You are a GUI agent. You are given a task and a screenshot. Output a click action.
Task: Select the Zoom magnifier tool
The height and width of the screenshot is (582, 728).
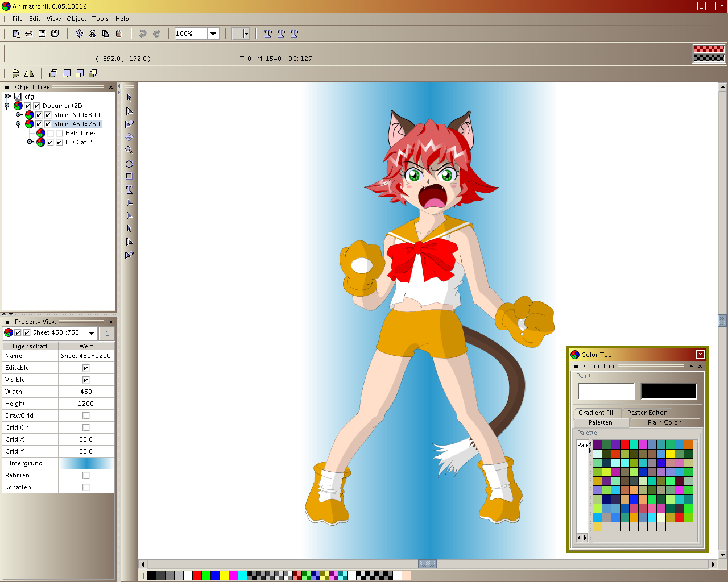pyautogui.click(x=129, y=150)
